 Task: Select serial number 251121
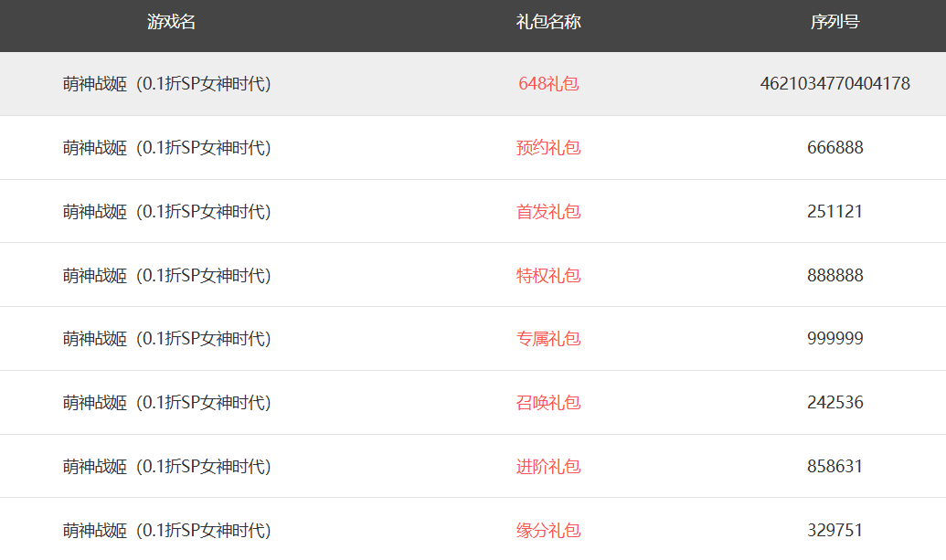(834, 212)
